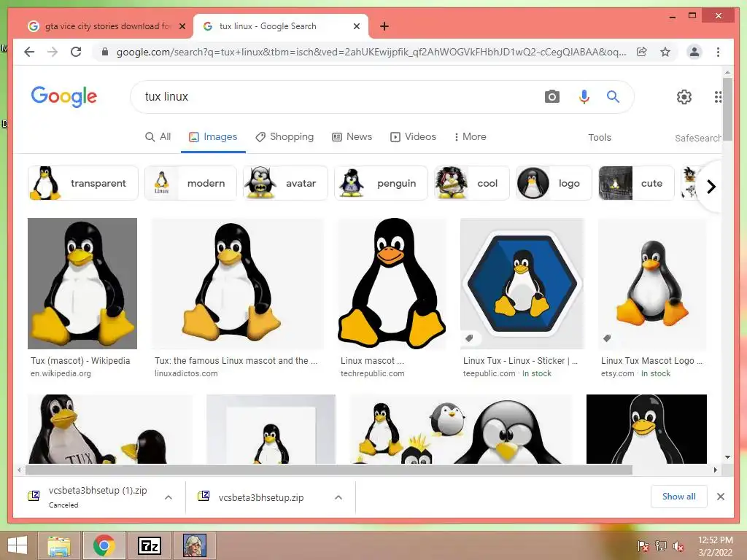The width and height of the screenshot is (747, 560).
Task: Filter by the modern chip
Action: coord(190,183)
